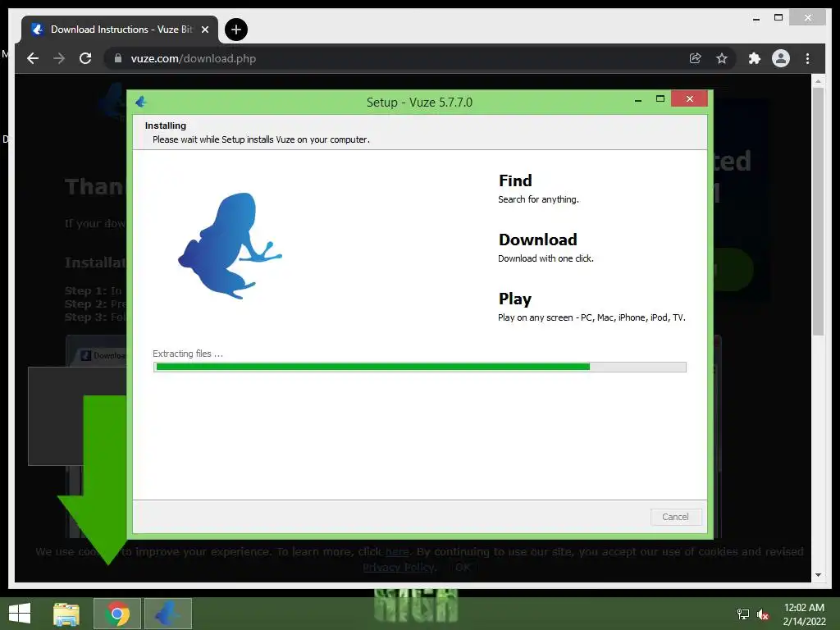Click the Find heading in setup
840x630 pixels.
[515, 180]
